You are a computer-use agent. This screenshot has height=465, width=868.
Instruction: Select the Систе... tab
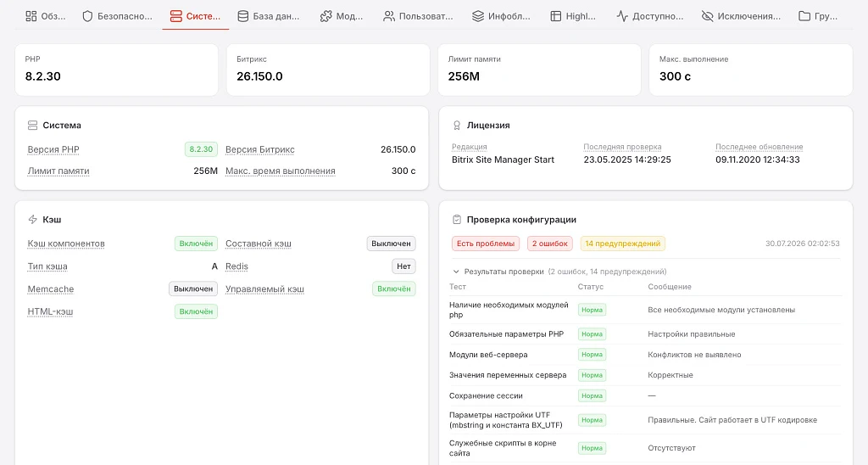coord(196,16)
